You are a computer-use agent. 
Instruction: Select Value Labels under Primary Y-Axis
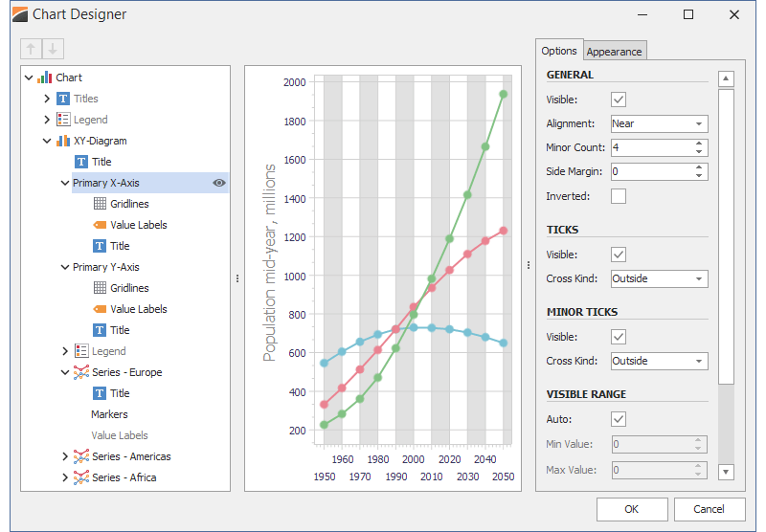(x=138, y=309)
